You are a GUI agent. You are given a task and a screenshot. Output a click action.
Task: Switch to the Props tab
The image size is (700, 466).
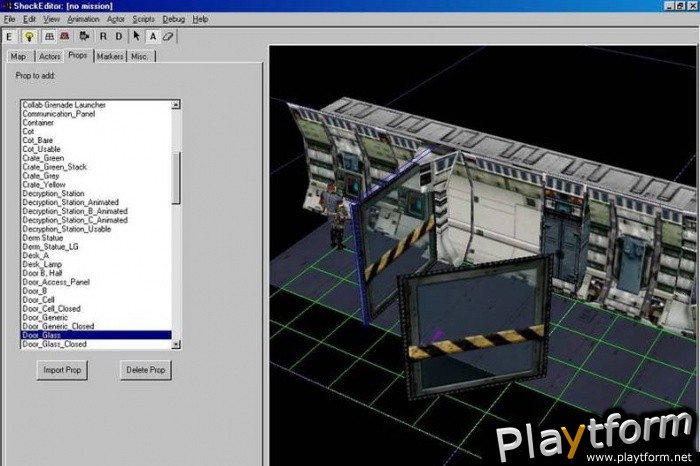click(78, 55)
